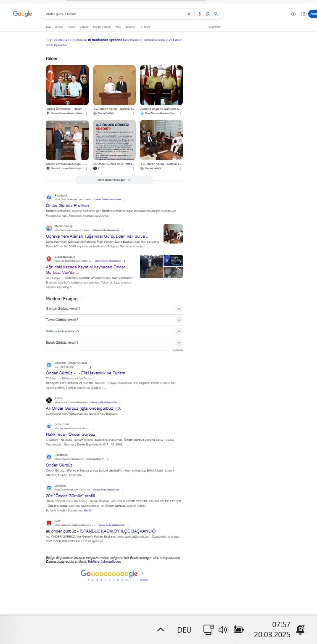317x644 pixels.
Task: Open Mersin Emniyet Müdürlüğü image thumbnail
Action: 67,140
